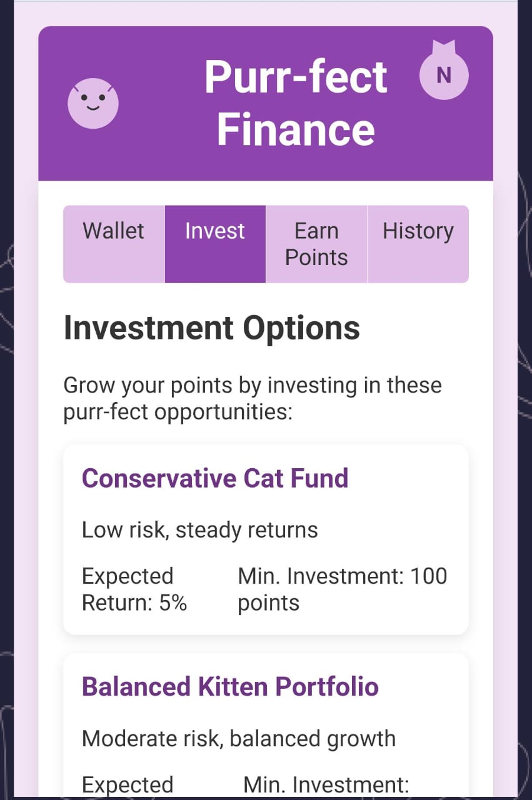Click the Investment Options heading
Screen dimensions: 532x800
[211, 327]
